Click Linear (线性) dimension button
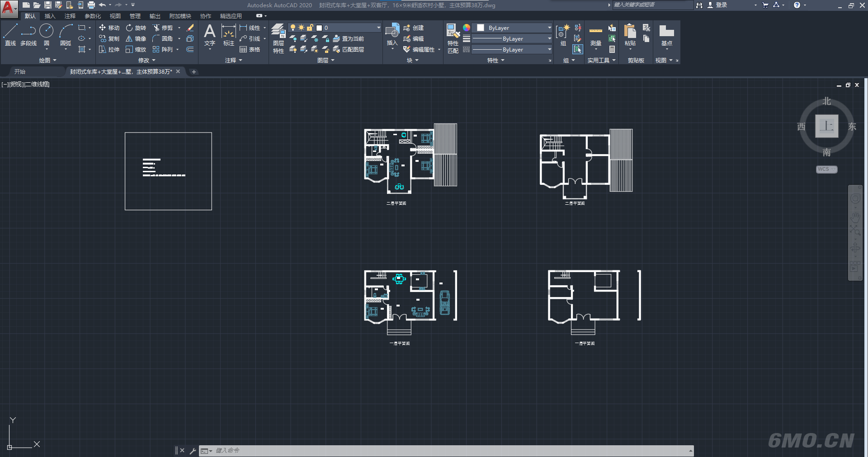 250,28
